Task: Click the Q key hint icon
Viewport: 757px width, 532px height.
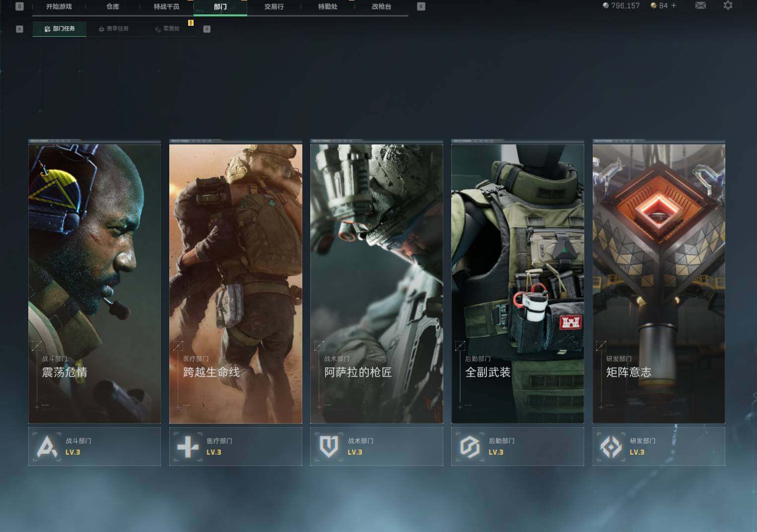Action: (x=20, y=6)
